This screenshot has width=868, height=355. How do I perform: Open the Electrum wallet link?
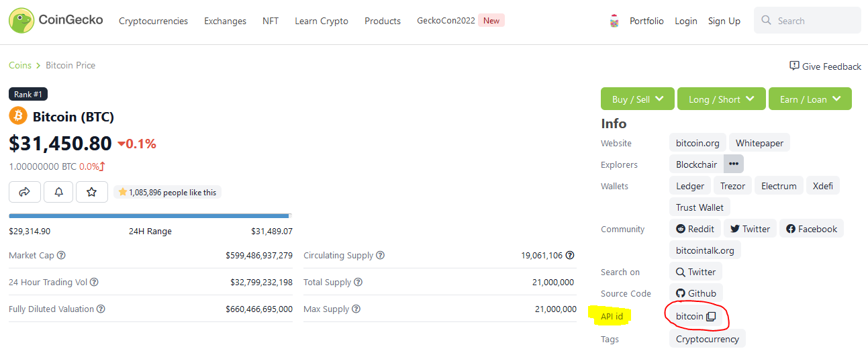click(779, 186)
